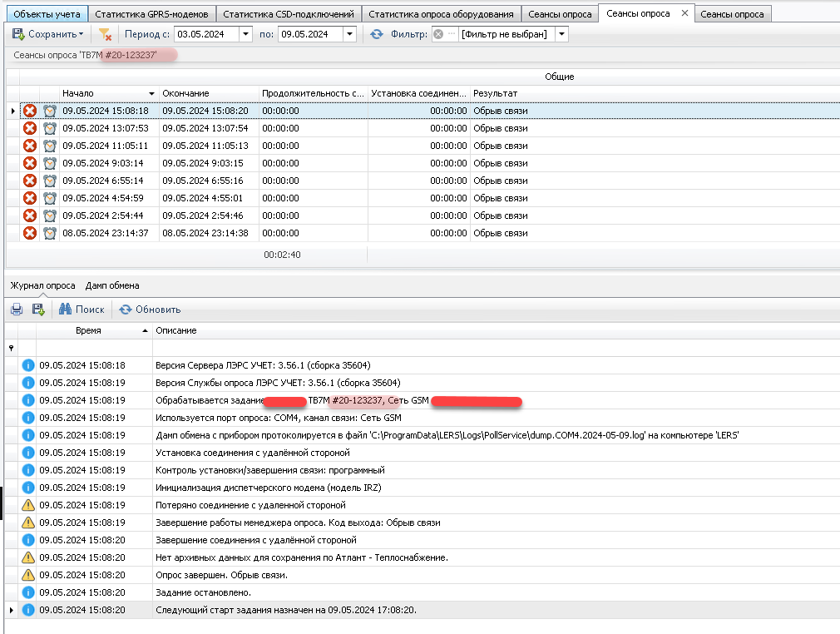Click info icon for Версия Сервера ЛЭРС УЧЕТ entry
The width and height of the screenshot is (840, 634).
click(27, 365)
